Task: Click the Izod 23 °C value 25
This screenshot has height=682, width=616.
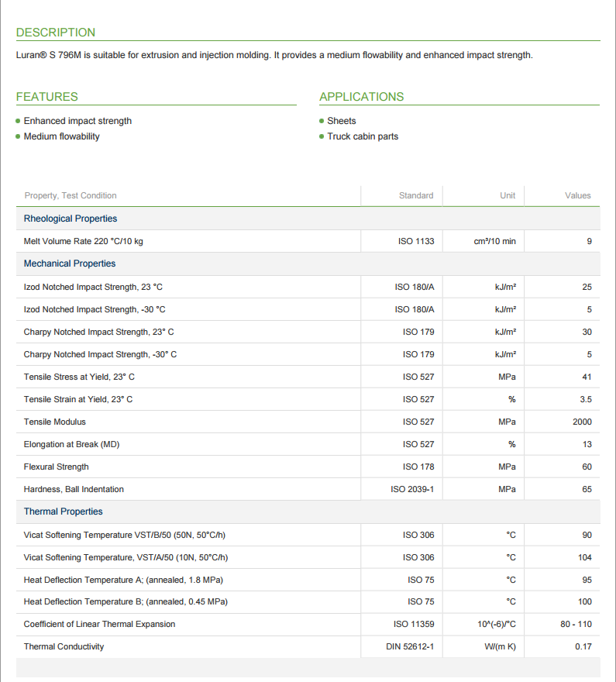Action: (587, 287)
